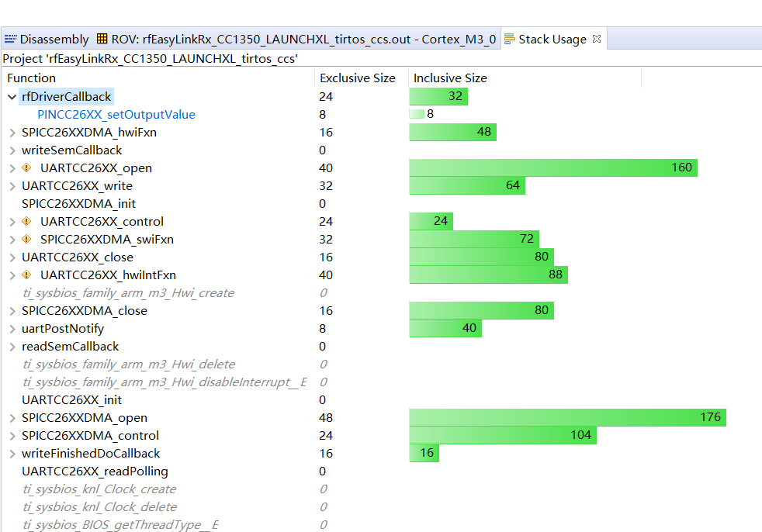Select the SPICC26XXDMA_control function name

tap(90, 436)
